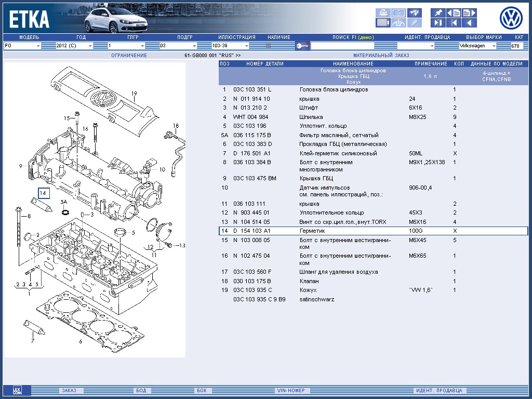Open the Заказ tab in bottom bar

tap(69, 391)
